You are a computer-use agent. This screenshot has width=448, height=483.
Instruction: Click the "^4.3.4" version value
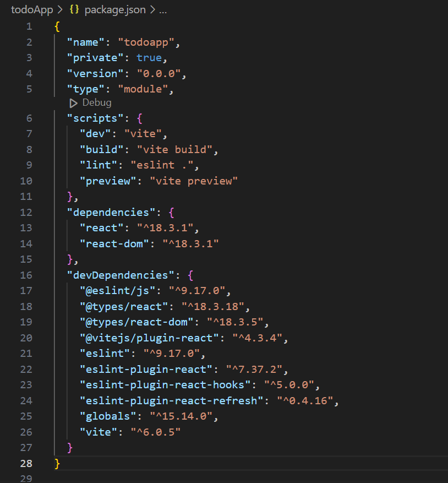[257, 338]
